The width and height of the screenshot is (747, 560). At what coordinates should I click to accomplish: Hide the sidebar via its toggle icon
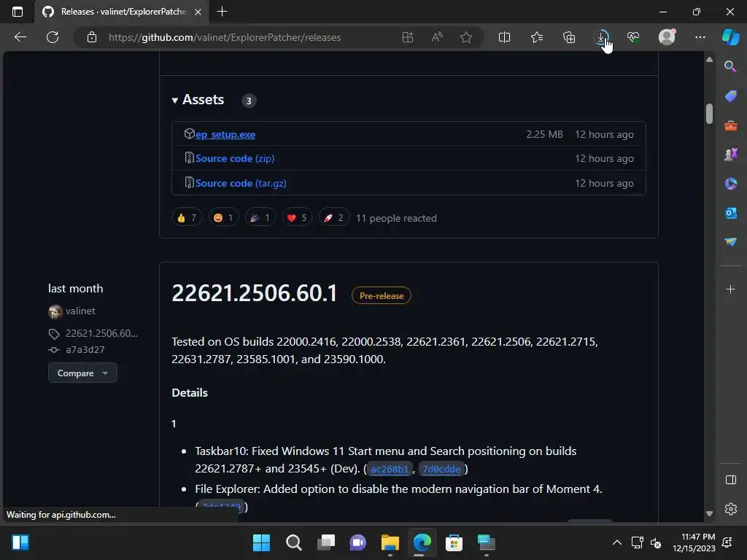730,480
